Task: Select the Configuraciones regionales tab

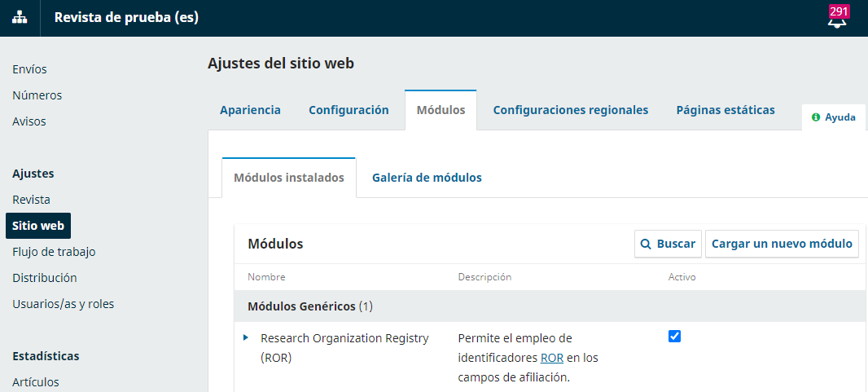Action: [x=570, y=110]
